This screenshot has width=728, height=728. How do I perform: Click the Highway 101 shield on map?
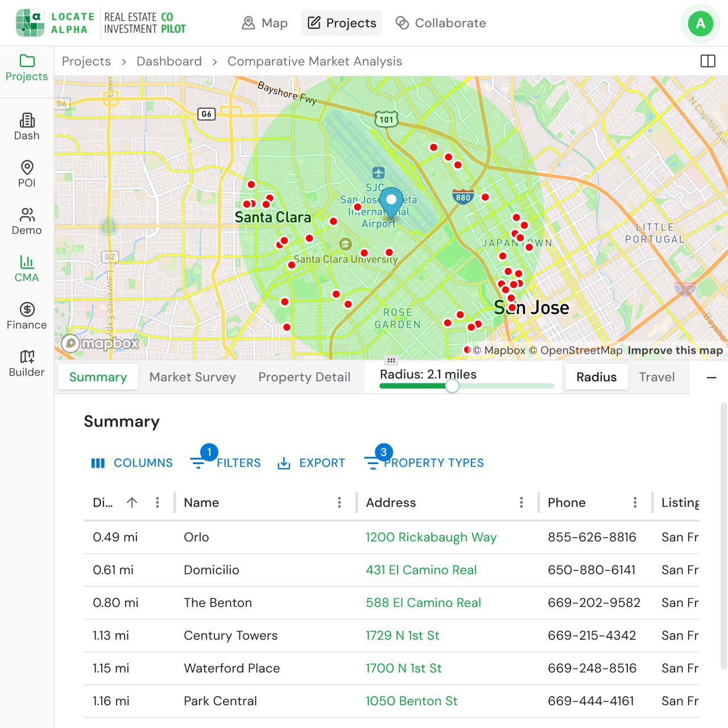tap(386, 119)
